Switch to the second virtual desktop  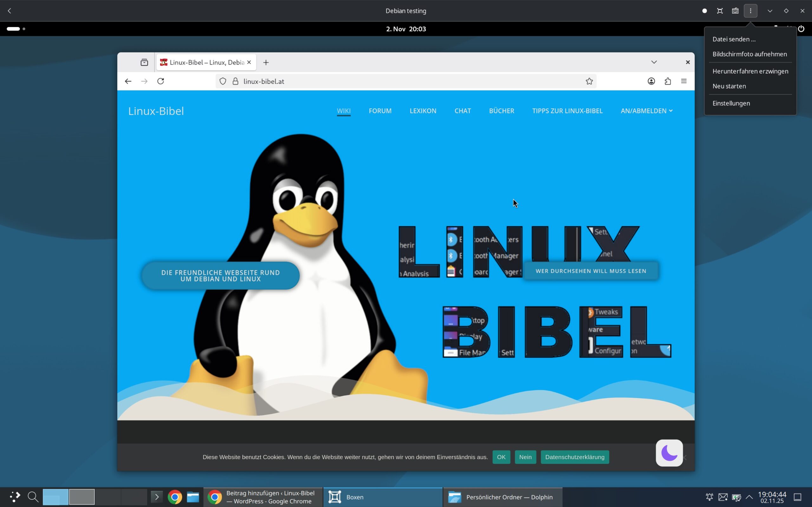(82, 497)
